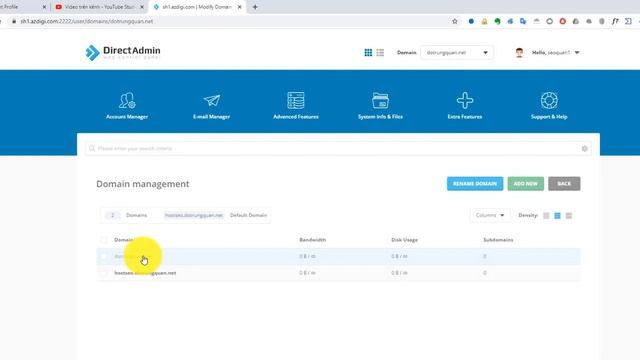Open the Advanced Features section

coord(296,106)
